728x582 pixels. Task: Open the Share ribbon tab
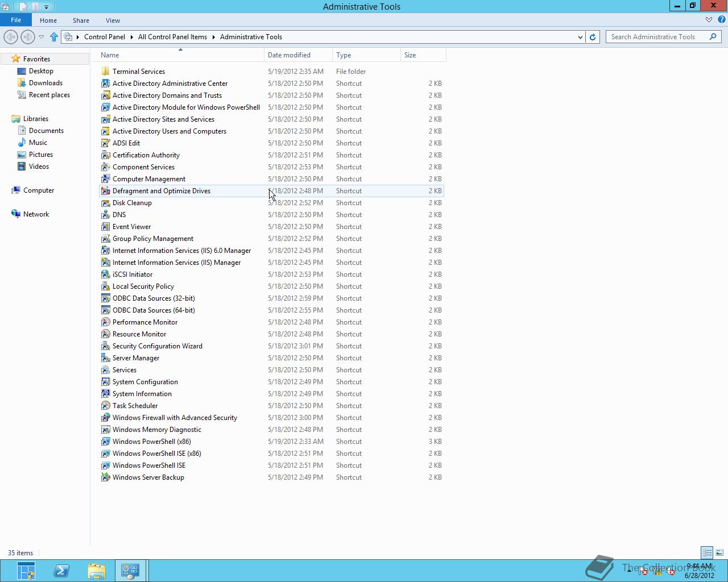click(81, 20)
